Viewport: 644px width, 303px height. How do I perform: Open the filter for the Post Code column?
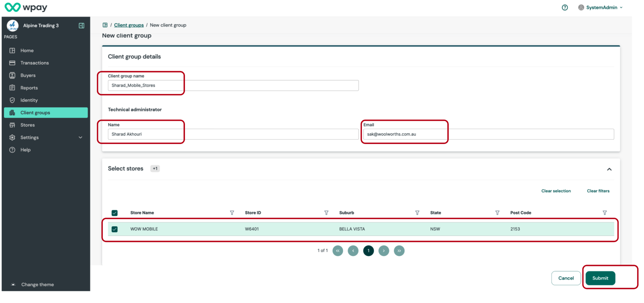(x=605, y=213)
